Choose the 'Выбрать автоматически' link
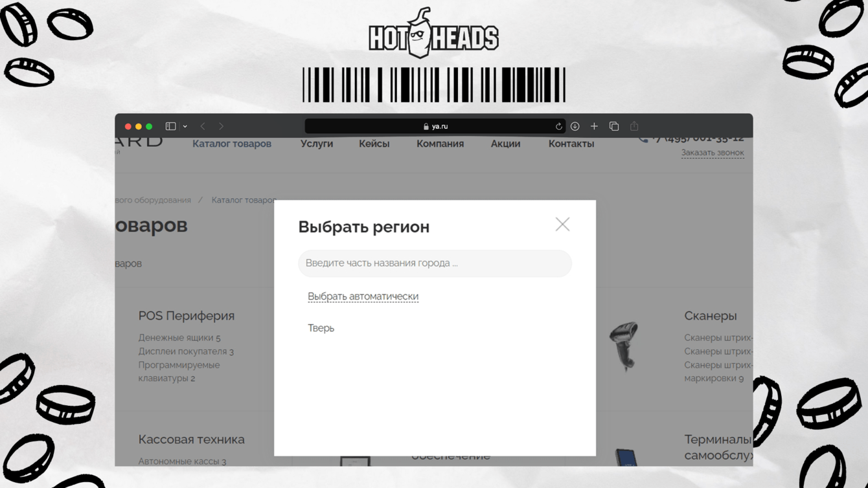The width and height of the screenshot is (868, 488). [363, 296]
